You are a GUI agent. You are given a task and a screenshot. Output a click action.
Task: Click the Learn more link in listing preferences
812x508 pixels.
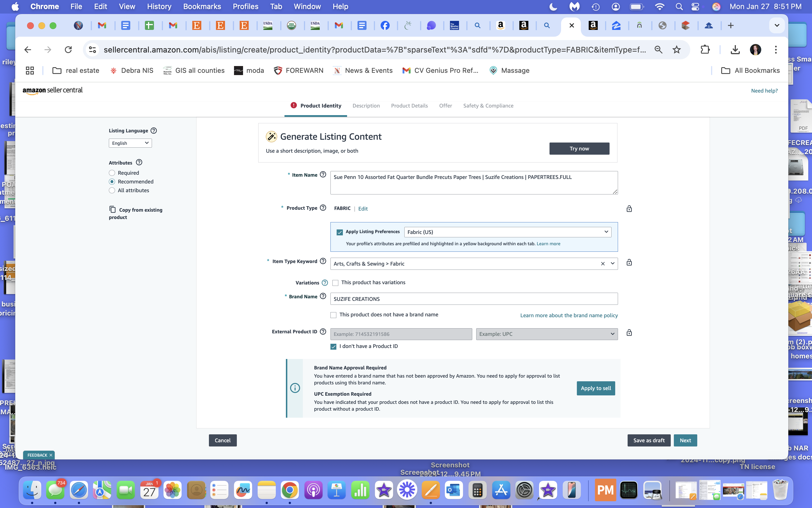(548, 244)
